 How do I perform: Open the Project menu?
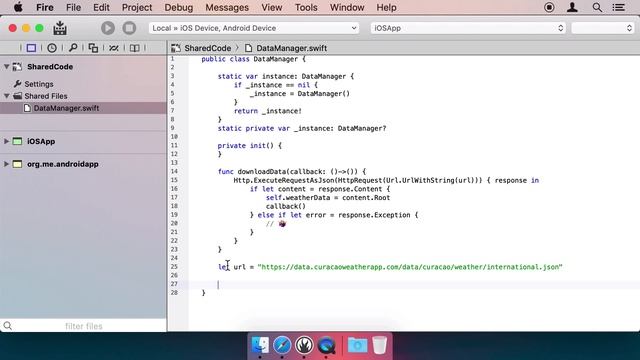[137, 7]
